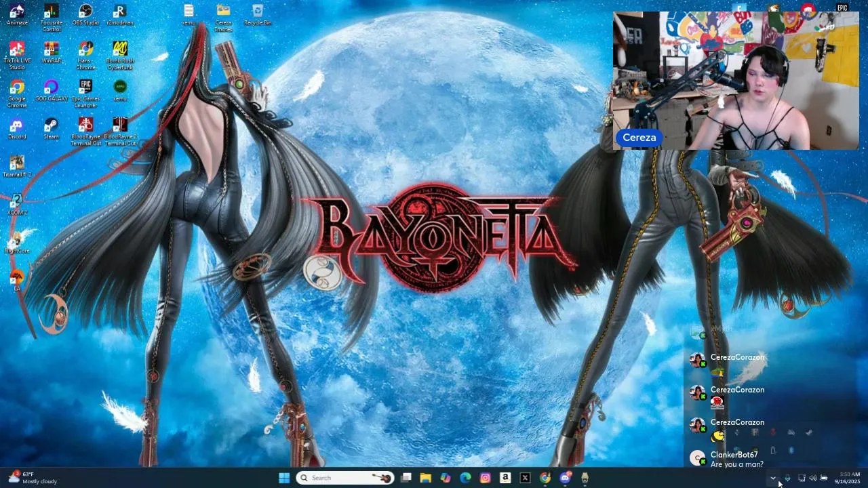Open the Amazon taskbar icon
Viewport: 868px width, 488px height.
[505, 478]
